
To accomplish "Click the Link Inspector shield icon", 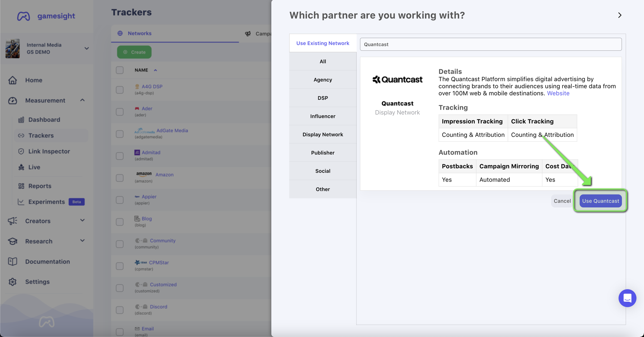I will pos(21,151).
